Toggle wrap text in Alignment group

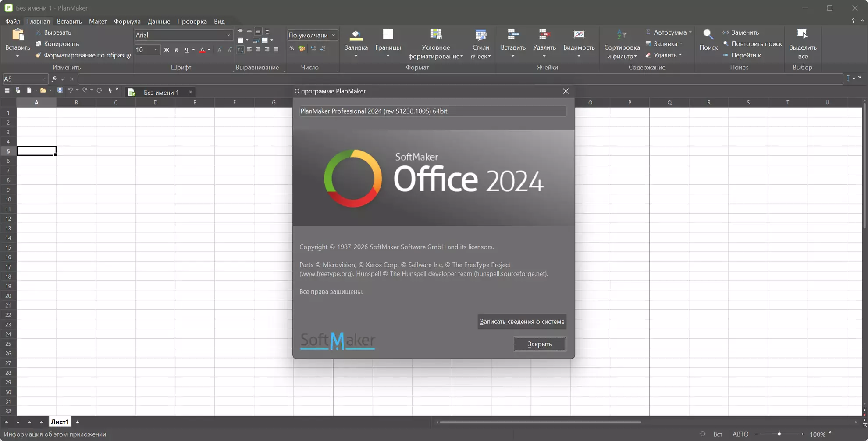[256, 40]
